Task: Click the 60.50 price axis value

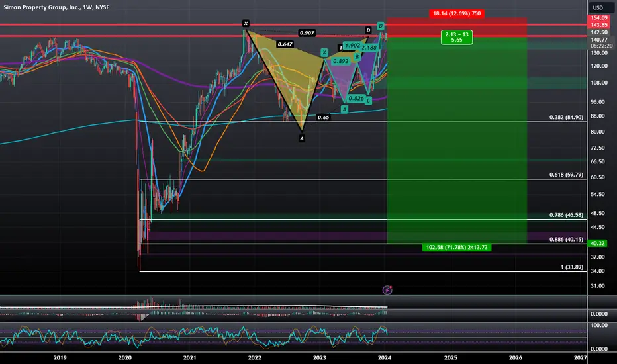Action: tap(597, 177)
